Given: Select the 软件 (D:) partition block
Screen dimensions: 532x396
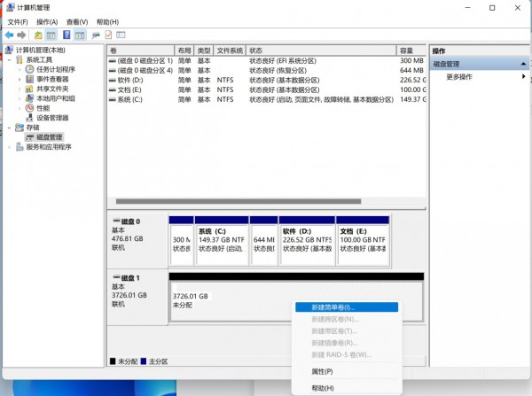Looking at the screenshot, I should (x=307, y=239).
